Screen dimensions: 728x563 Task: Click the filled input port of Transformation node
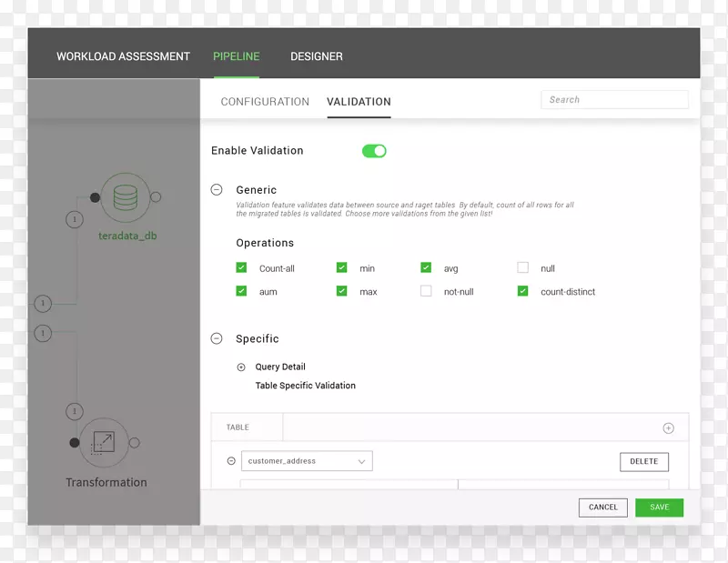click(75, 443)
